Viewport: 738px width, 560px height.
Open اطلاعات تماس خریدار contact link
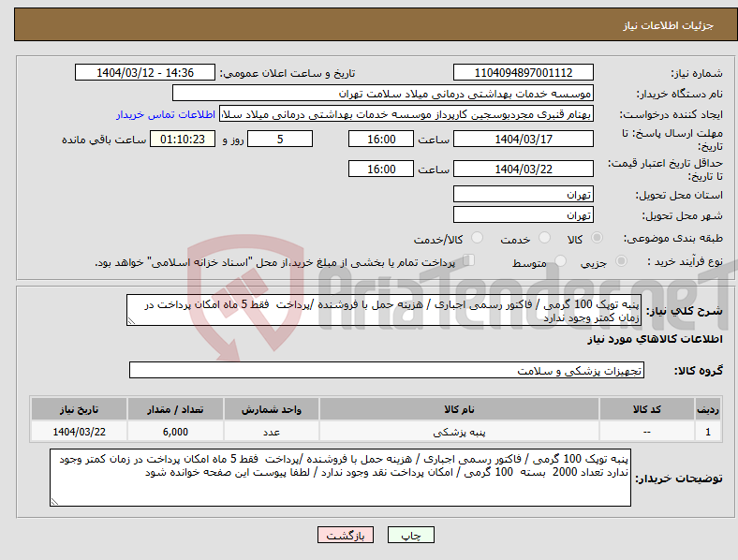pyautogui.click(x=166, y=114)
